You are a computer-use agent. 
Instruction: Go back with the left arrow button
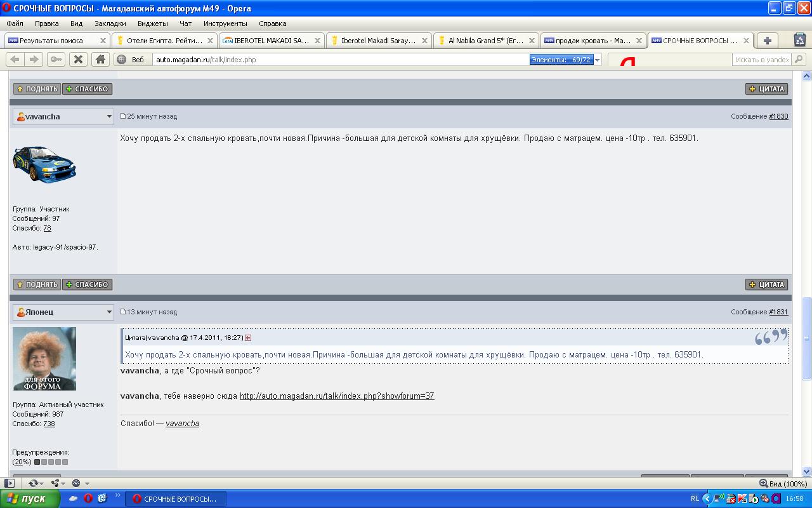[x=15, y=59]
